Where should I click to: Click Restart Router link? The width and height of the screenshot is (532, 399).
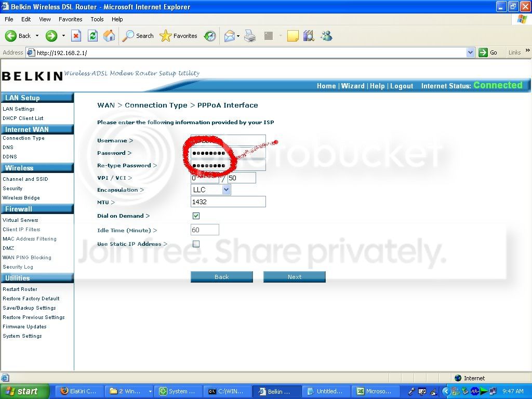(x=20, y=289)
